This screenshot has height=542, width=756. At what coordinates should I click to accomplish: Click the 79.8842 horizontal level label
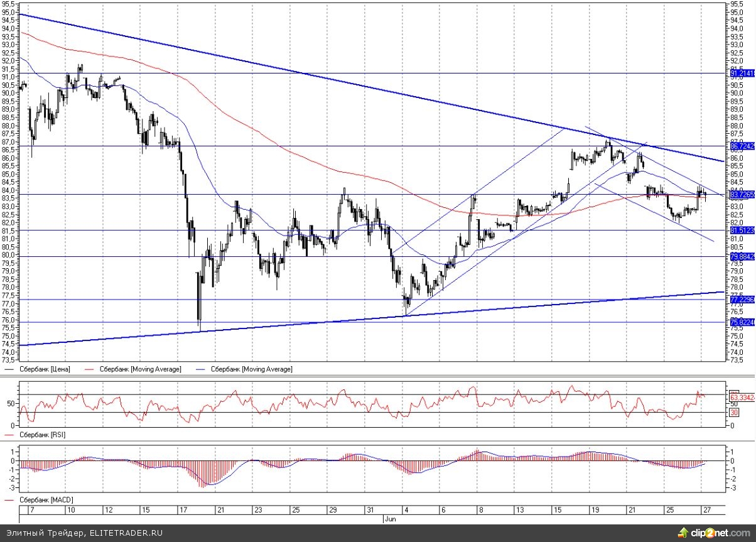(x=741, y=257)
